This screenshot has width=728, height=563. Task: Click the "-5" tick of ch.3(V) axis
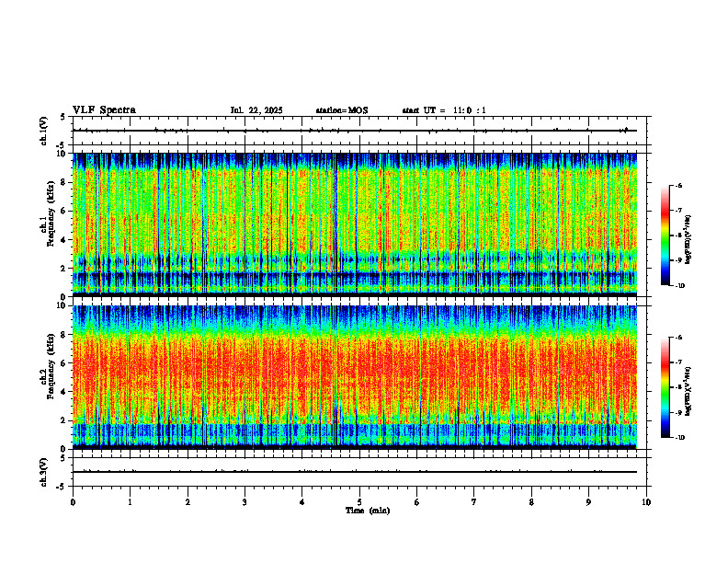(x=61, y=487)
